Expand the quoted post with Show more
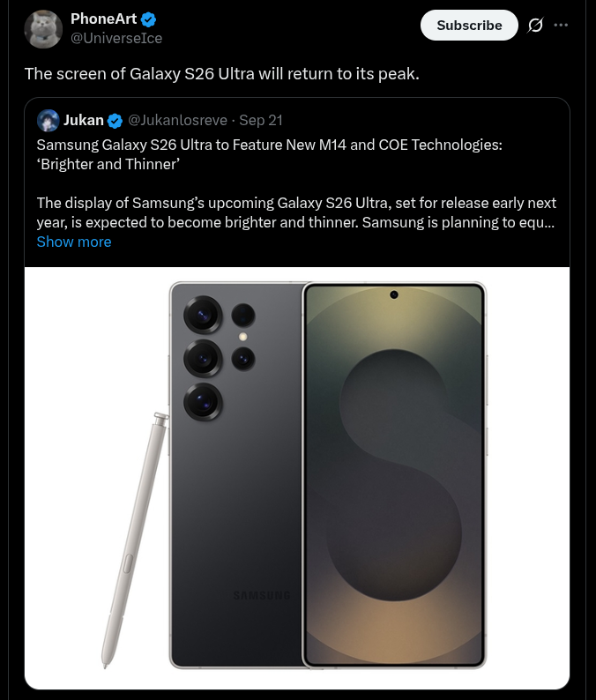 74,242
